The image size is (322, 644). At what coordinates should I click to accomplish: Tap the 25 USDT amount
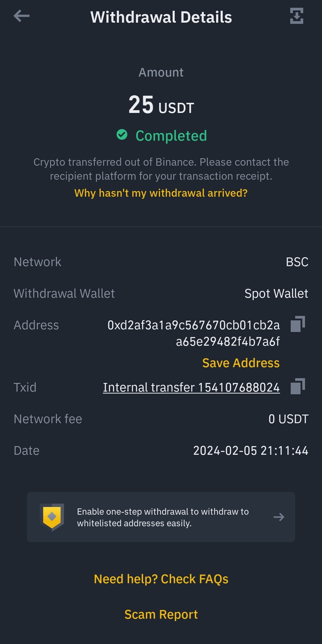(x=161, y=105)
